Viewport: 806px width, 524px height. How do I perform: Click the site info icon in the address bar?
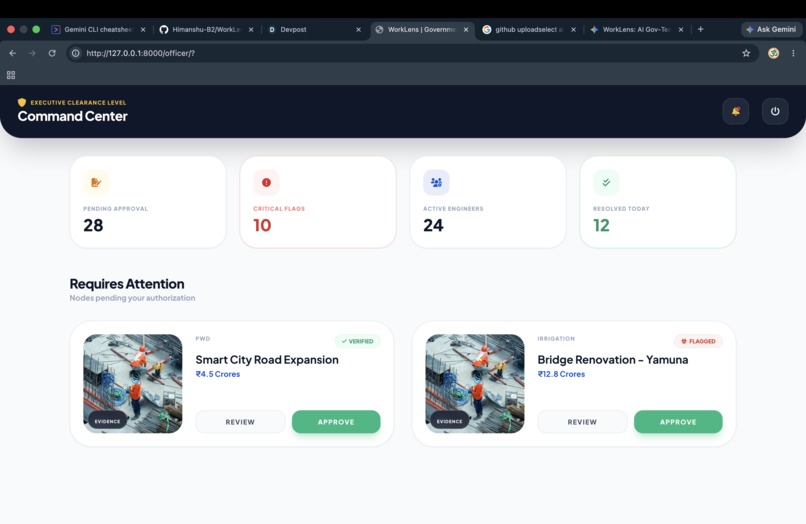tap(76, 53)
